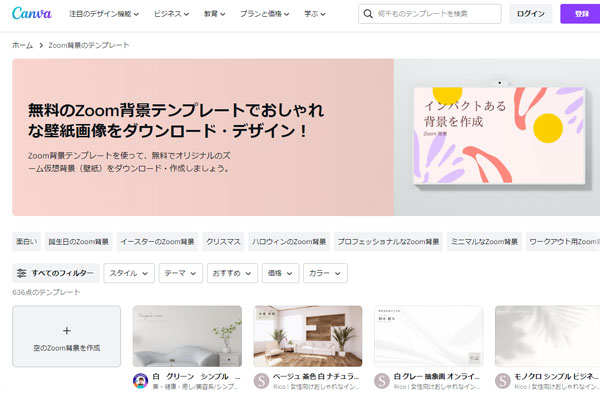The image size is (600, 400).
Task: Click the モノクロ シンプル ビジネ template title
Action: [557, 377]
